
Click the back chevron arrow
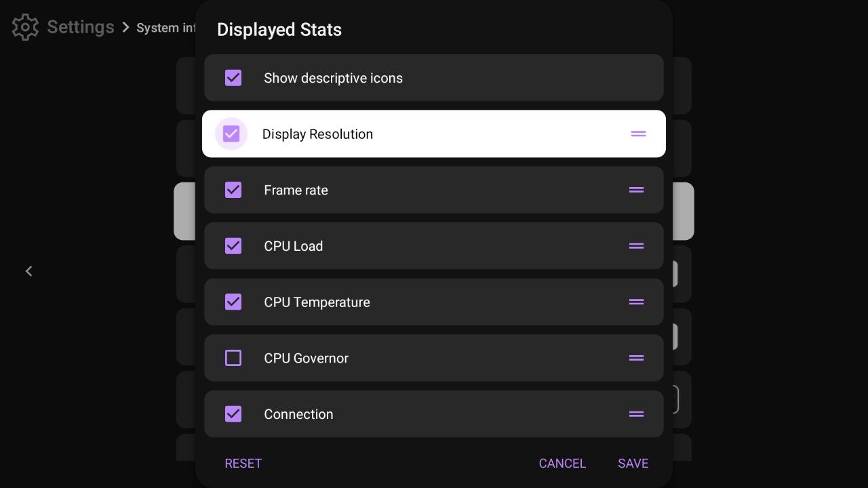tap(29, 271)
